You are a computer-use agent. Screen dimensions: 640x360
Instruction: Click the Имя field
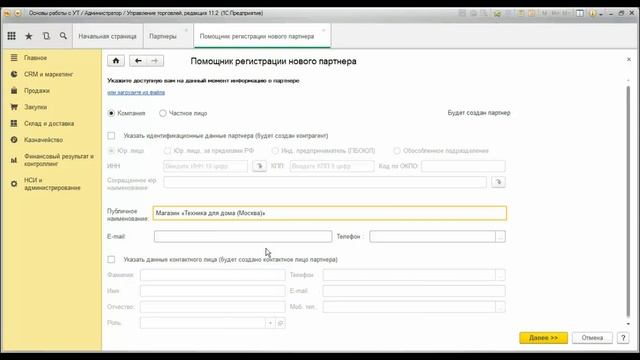click(213, 291)
